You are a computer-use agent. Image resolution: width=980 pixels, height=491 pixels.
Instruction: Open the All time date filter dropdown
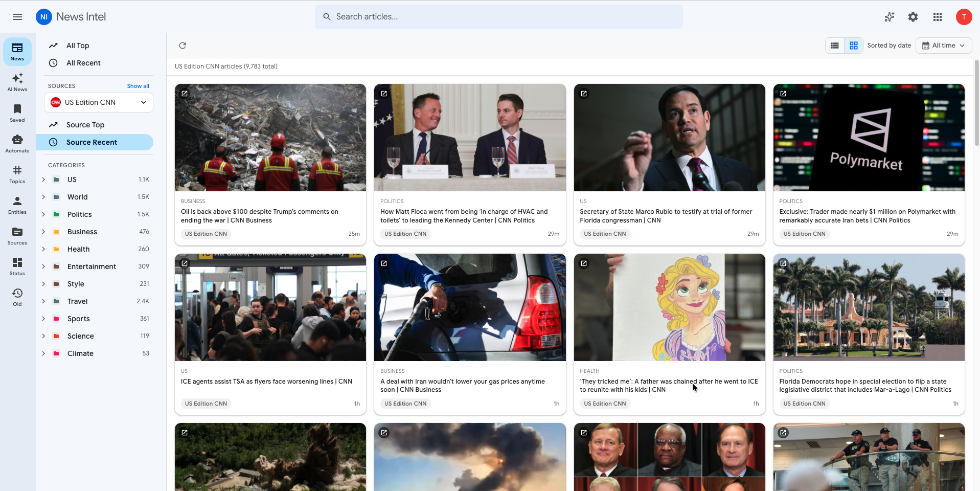point(944,46)
